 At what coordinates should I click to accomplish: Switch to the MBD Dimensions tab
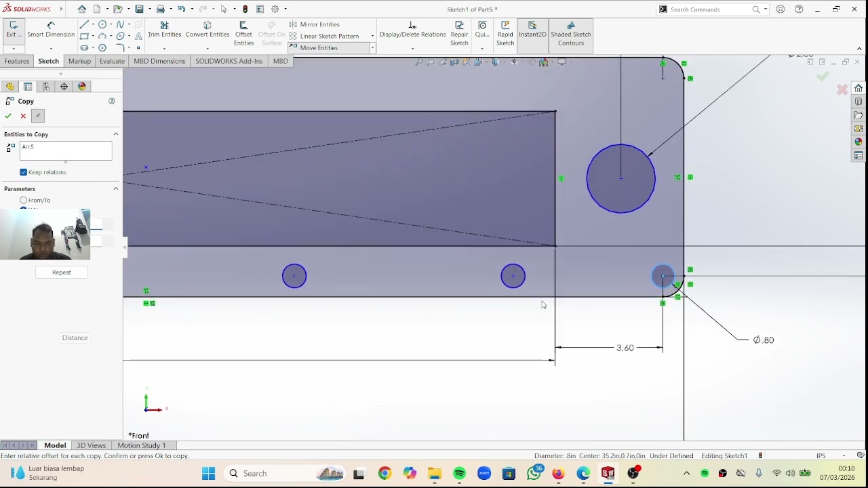(159, 61)
